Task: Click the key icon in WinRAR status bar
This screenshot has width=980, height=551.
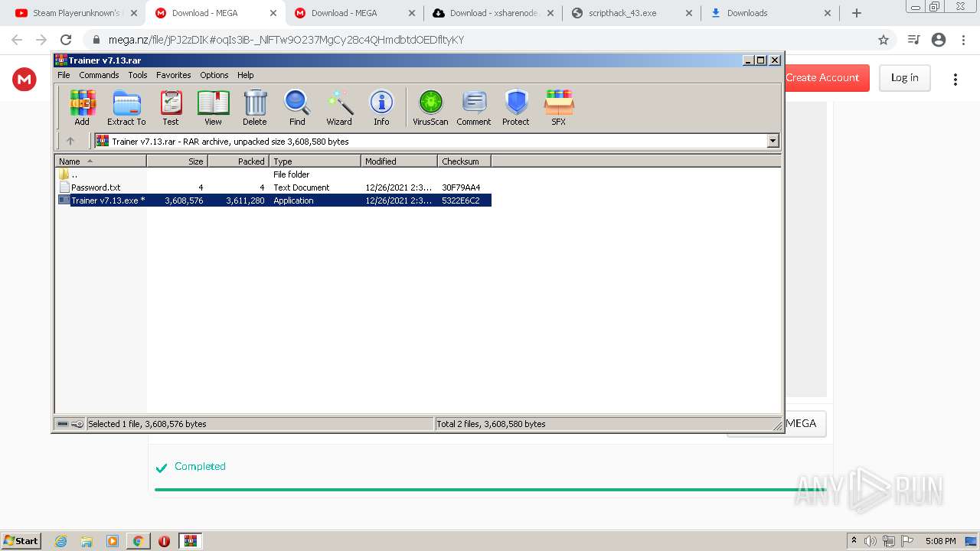Action: [x=77, y=424]
